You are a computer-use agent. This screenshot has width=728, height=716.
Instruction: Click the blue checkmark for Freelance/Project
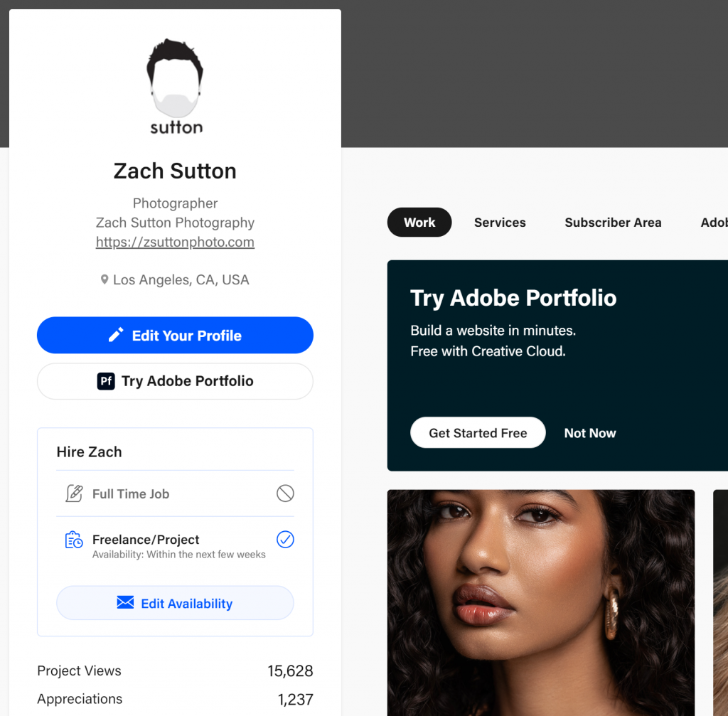285,539
